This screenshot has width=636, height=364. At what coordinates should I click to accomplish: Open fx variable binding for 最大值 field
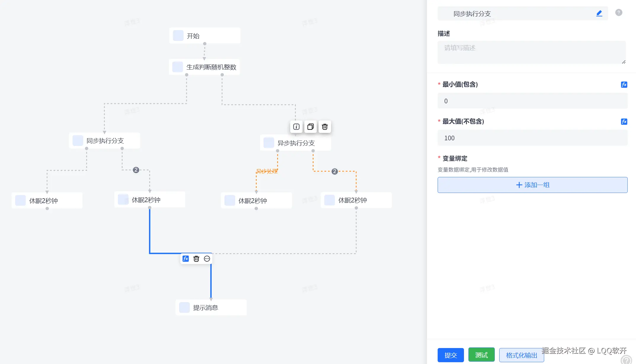coord(624,122)
